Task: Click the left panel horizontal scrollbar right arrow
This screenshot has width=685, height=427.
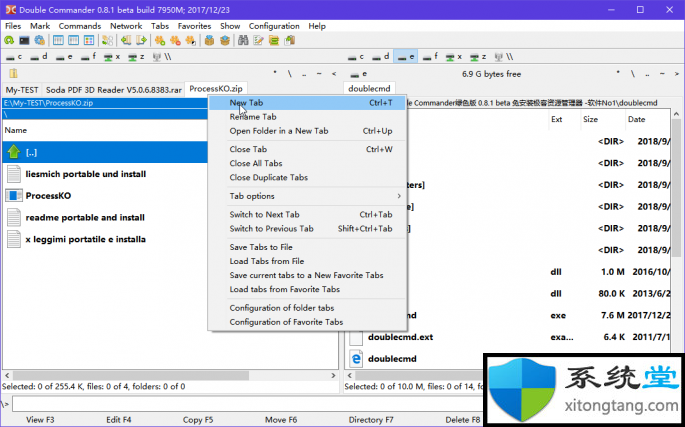Action: (x=333, y=375)
